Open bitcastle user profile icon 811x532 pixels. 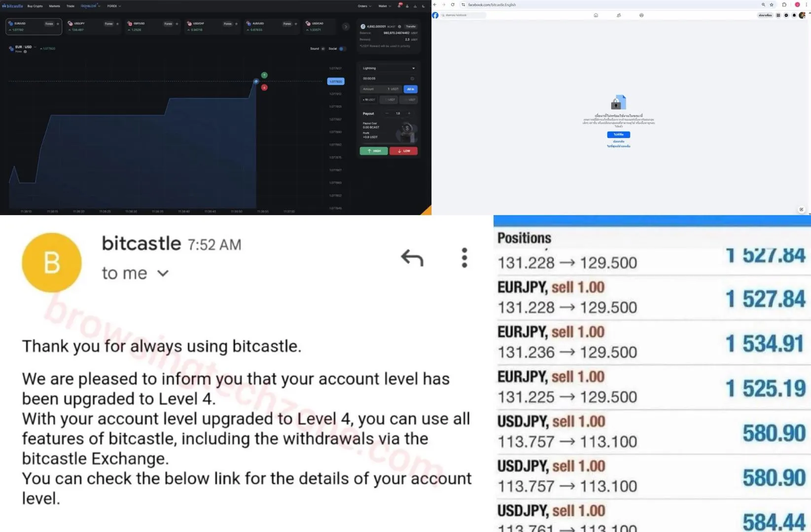pyautogui.click(x=407, y=6)
